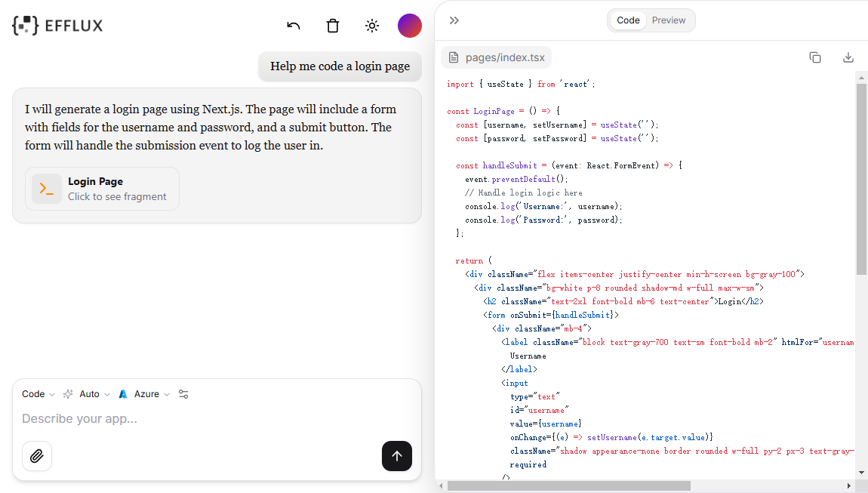Attach a file with paperclip button
This screenshot has width=868, height=493.
(37, 456)
